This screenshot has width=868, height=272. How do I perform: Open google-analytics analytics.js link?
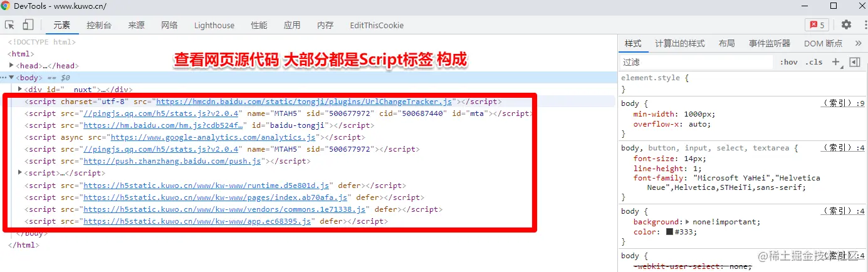coord(213,137)
